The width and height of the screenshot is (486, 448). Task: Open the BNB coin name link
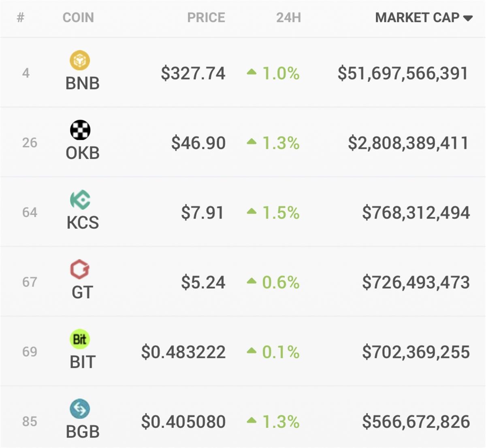[x=83, y=83]
